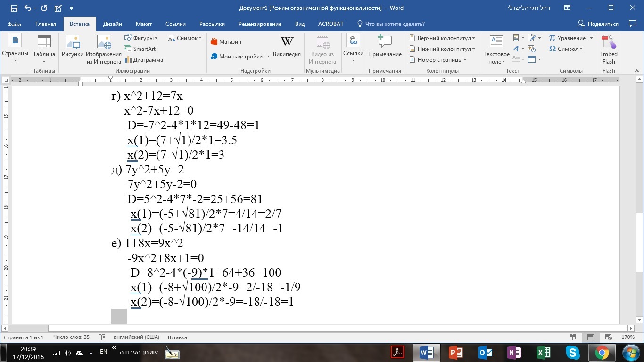
Task: Expand the Customize Quick Access Toolbar arrow
Action: tap(71, 8)
